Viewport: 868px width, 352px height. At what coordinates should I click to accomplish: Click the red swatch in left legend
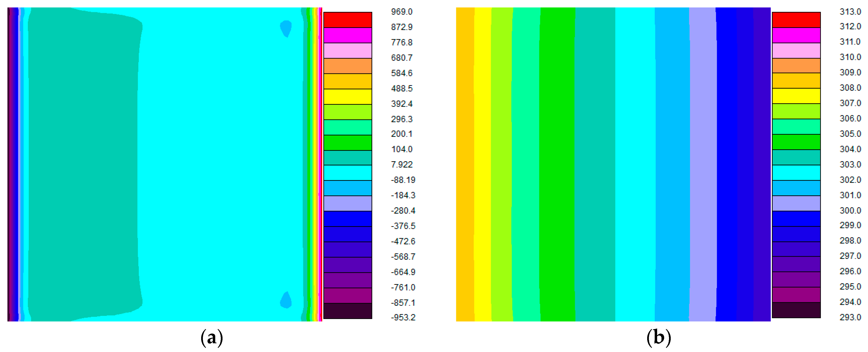click(347, 20)
